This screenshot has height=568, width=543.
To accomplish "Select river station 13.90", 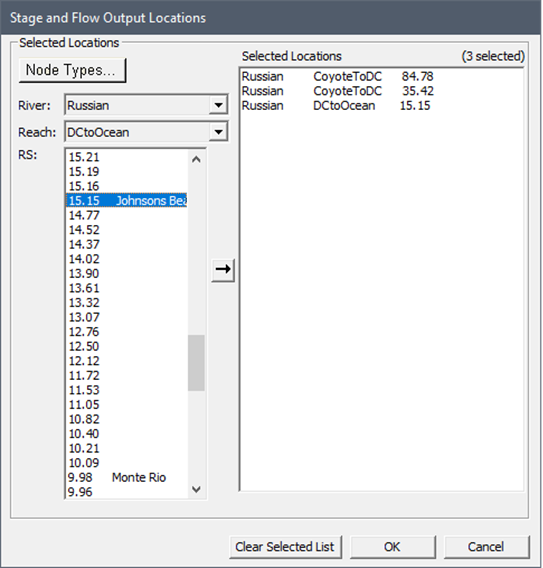I will coord(127,273).
